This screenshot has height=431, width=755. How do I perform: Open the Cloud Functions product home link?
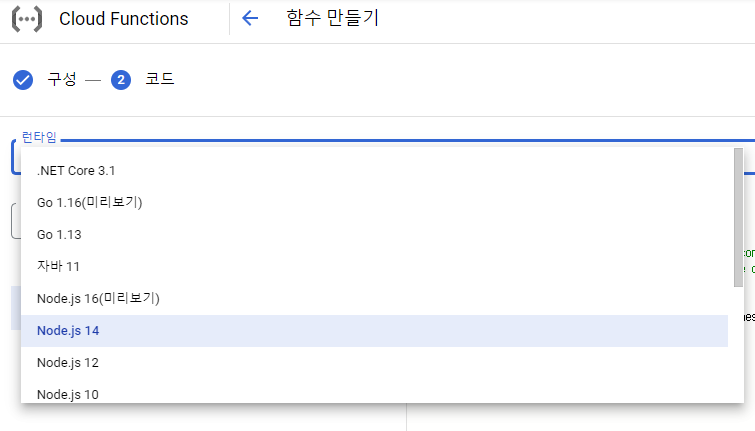point(123,19)
